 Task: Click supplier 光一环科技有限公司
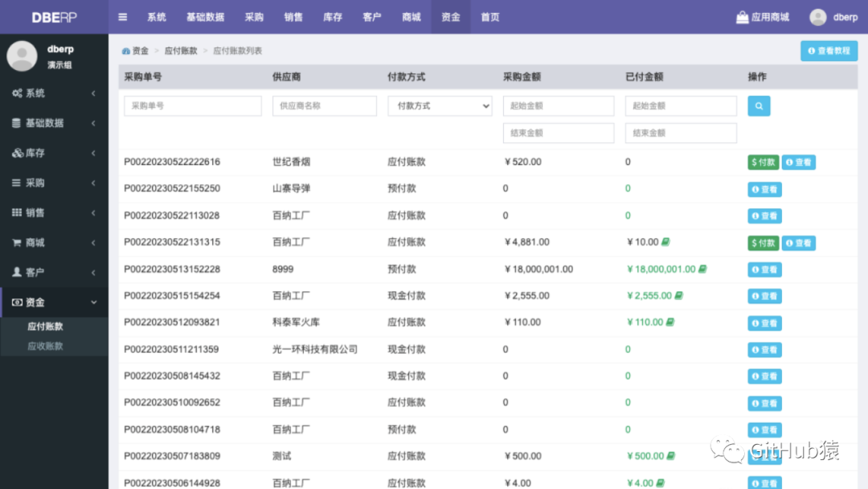pos(315,349)
